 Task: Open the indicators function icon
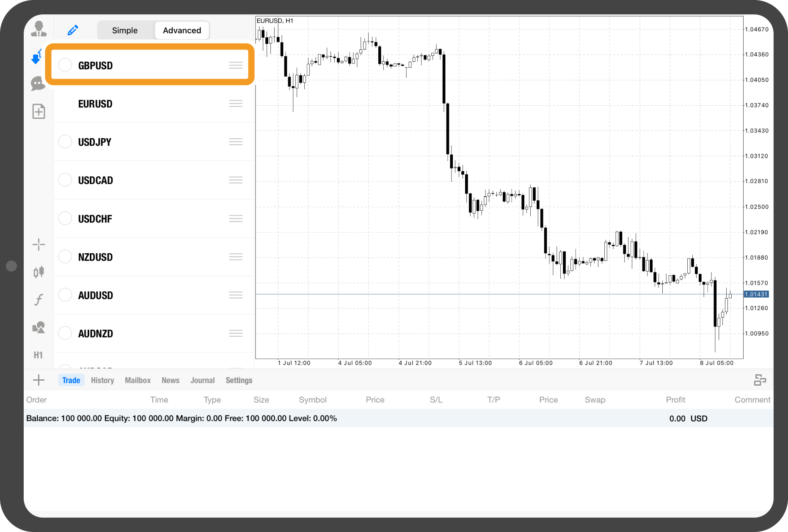coord(39,300)
